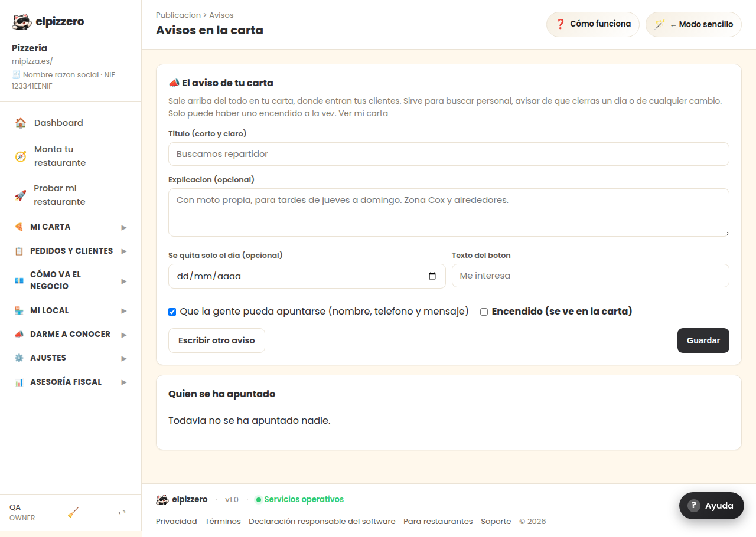Click the question mark icon in Ayuda

coord(695,506)
